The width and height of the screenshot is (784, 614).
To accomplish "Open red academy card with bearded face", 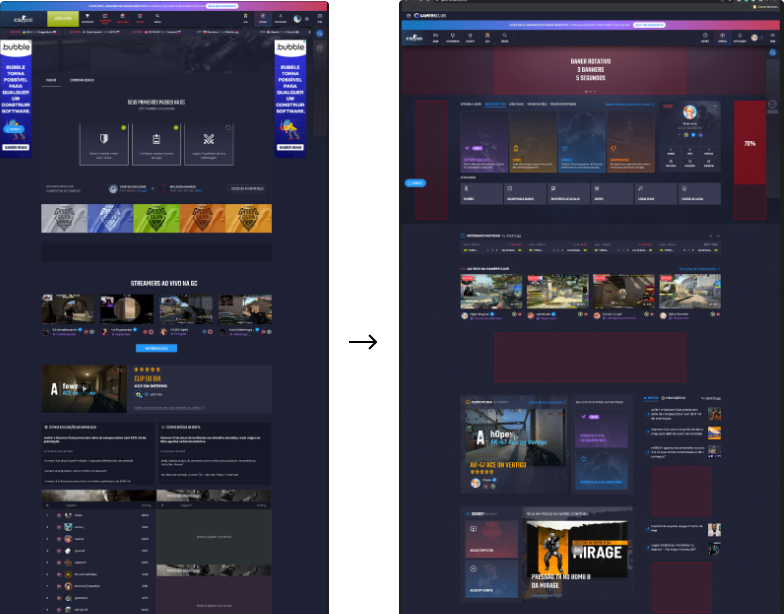I will 492,539.
